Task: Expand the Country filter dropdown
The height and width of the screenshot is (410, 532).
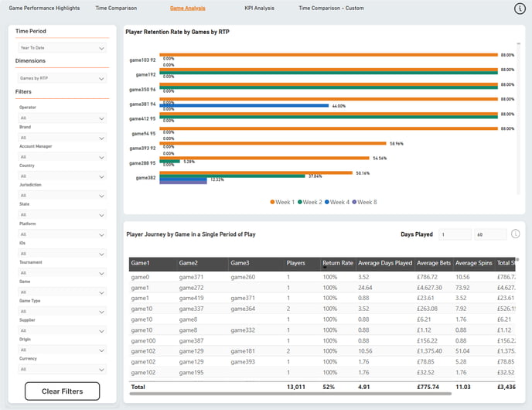Action: 62,176
